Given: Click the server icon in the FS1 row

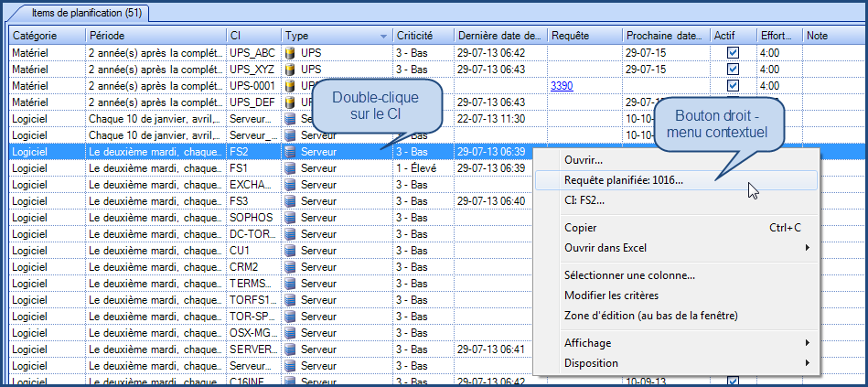Looking at the screenshot, I should pyautogui.click(x=291, y=168).
